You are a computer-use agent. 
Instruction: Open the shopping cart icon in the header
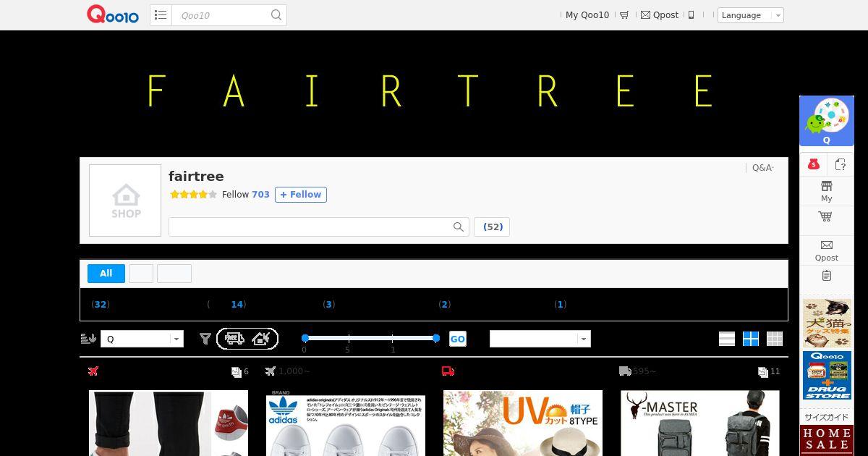(x=624, y=15)
